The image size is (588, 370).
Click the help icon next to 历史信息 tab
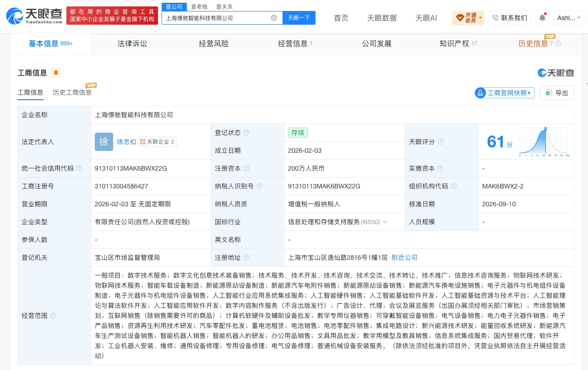click(558, 43)
